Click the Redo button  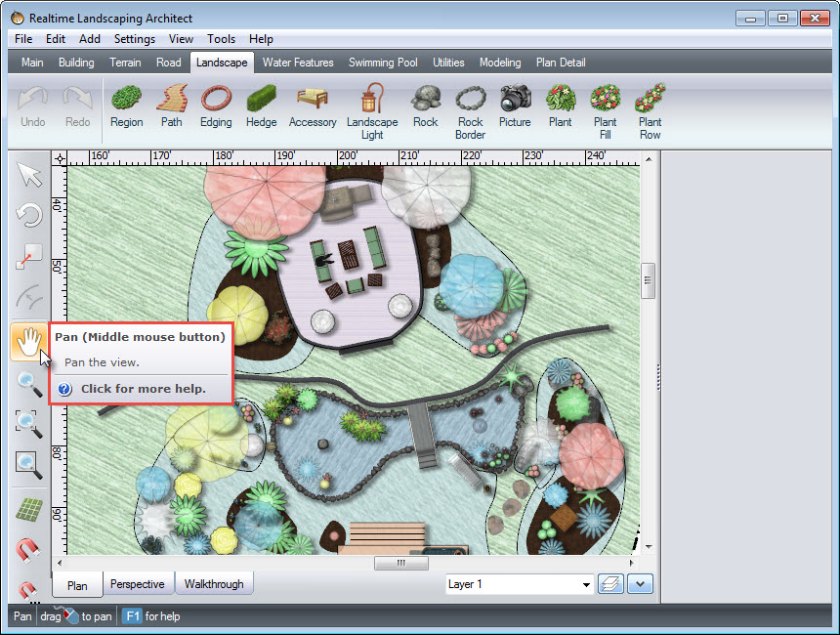pos(78,106)
